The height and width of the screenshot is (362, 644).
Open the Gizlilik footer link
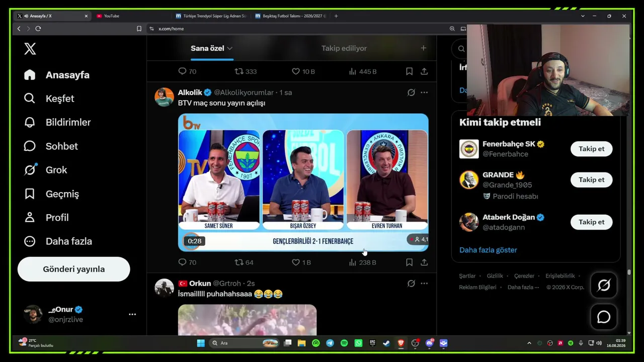click(x=495, y=276)
